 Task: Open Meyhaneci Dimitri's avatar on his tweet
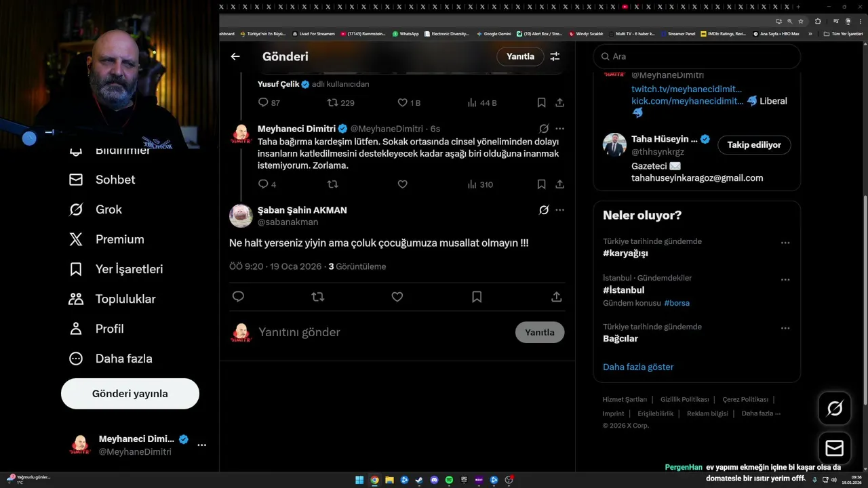click(241, 134)
